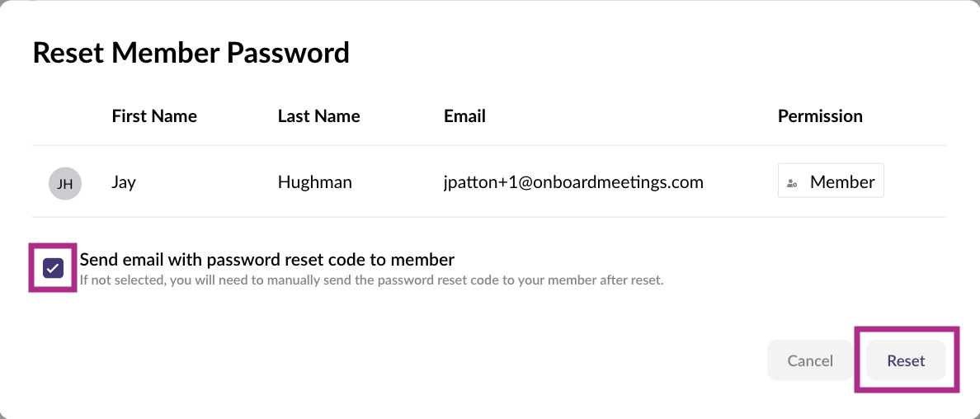Select the Jay Hughman member row
Image resolution: width=980 pixels, height=419 pixels.
[x=488, y=182]
